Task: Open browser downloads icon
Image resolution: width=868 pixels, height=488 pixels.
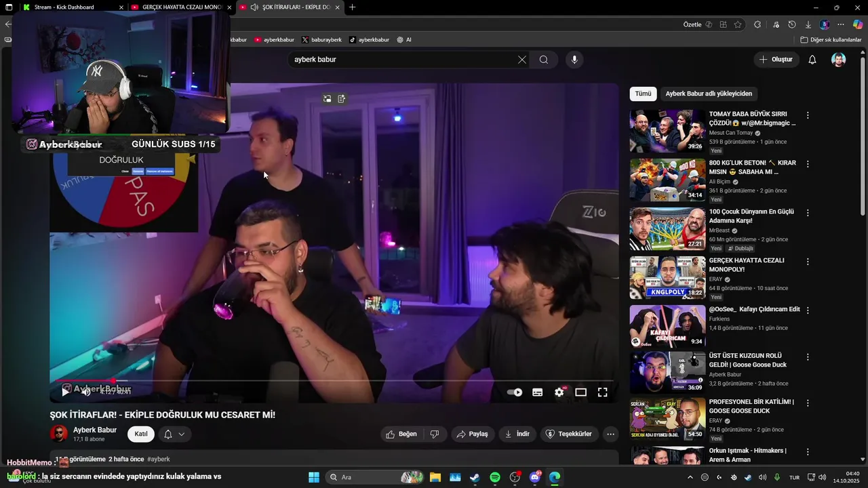Action: (x=808, y=24)
